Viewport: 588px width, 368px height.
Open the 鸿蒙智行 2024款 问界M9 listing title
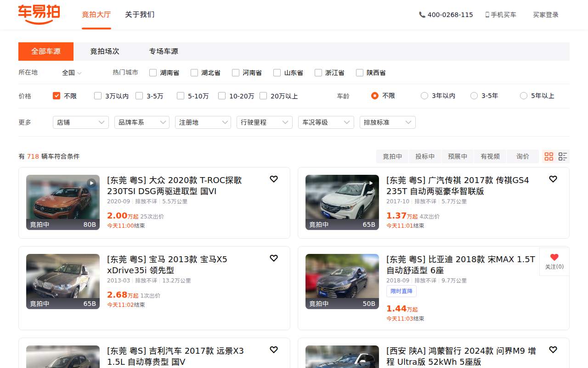461,356
